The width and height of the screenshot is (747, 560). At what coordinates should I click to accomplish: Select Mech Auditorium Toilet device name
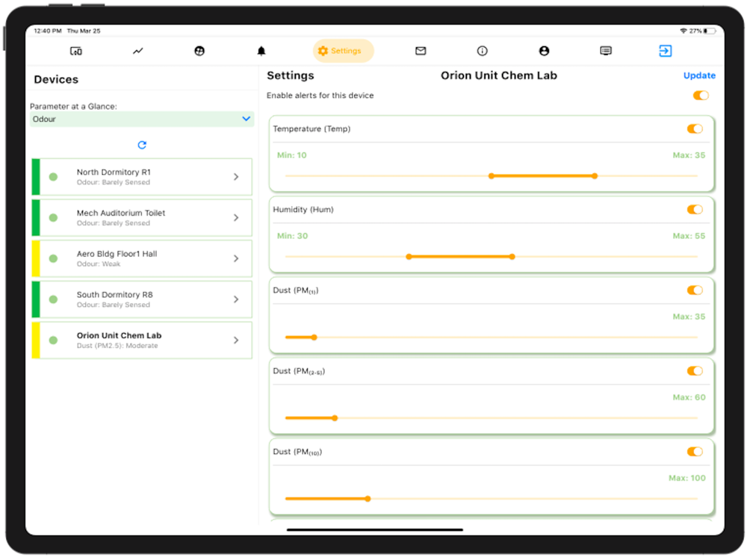point(121,214)
